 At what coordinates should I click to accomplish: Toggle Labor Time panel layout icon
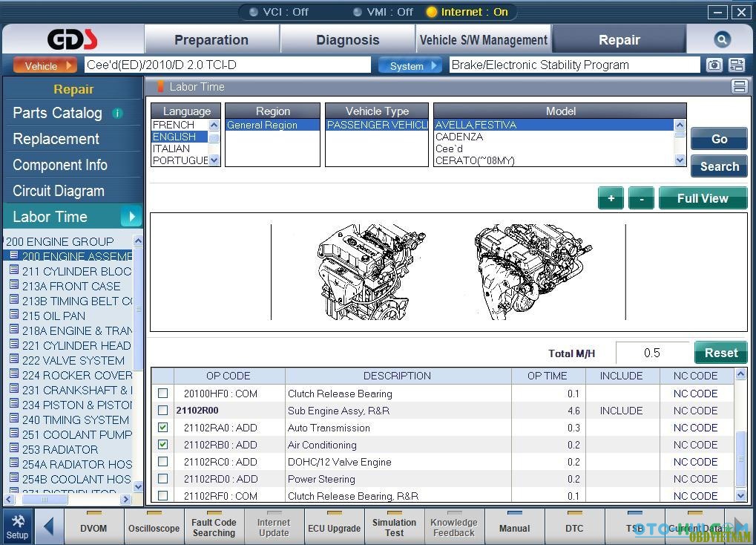(x=739, y=87)
